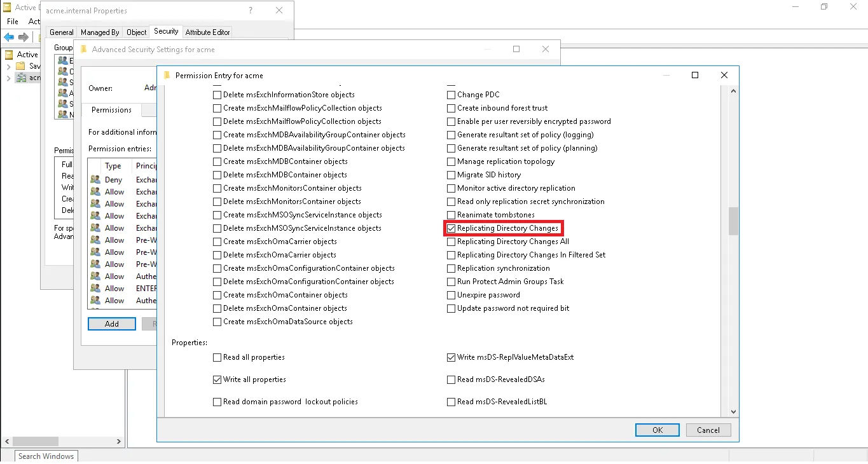868x464 pixels.
Task: Click OK in Permission Entry dialog
Action: point(658,430)
